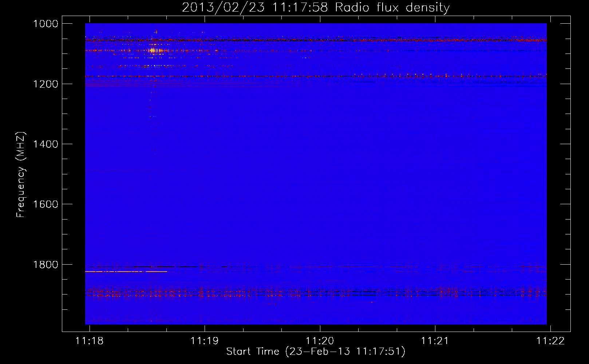589x364 pixels.
Task: Click the orange horizontal line below 1800 MHz
Action: tap(126, 272)
